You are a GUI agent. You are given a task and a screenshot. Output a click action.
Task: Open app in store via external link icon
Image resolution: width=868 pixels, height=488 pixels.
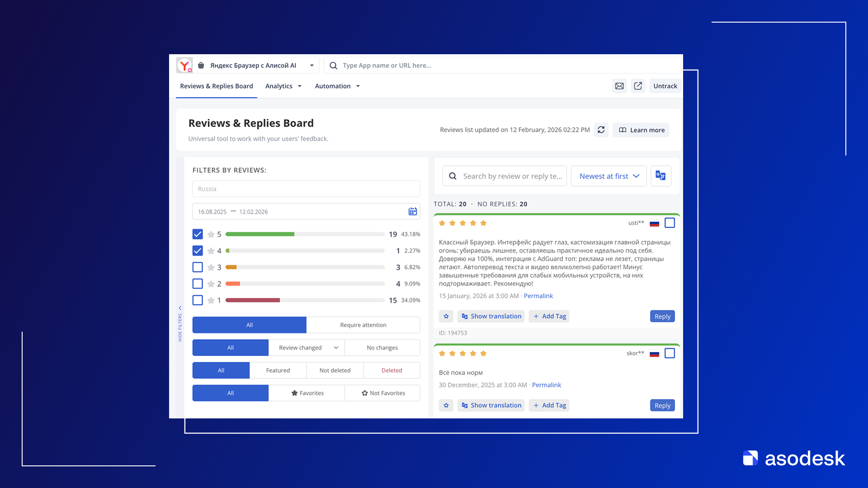(x=638, y=86)
